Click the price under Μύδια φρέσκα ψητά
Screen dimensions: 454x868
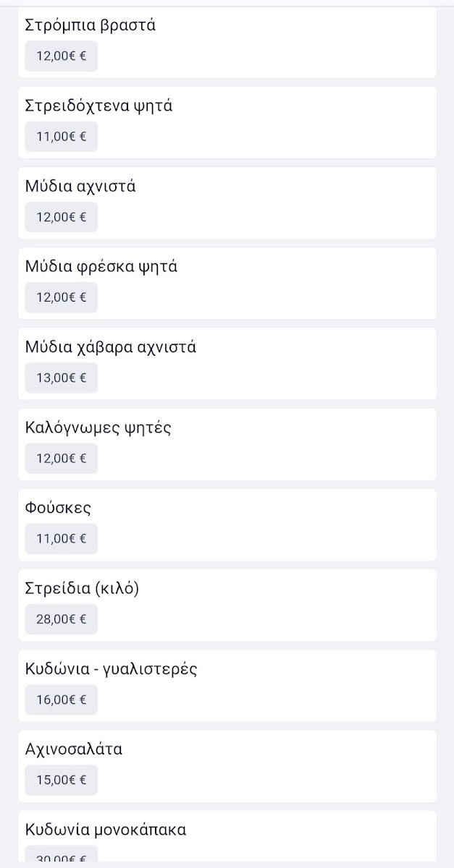click(x=62, y=297)
